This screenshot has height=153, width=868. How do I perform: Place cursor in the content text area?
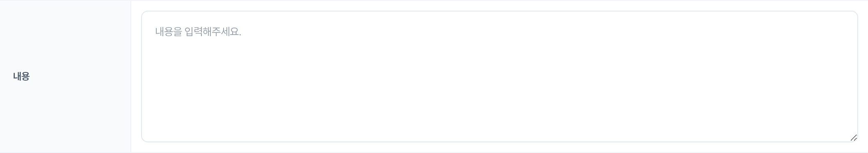499,76
